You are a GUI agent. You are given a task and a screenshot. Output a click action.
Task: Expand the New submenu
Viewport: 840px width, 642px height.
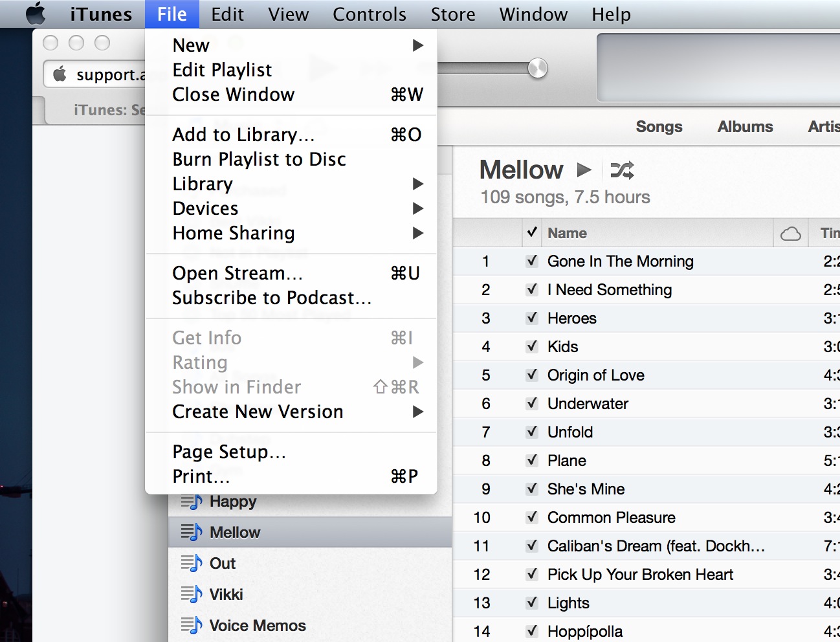291,45
